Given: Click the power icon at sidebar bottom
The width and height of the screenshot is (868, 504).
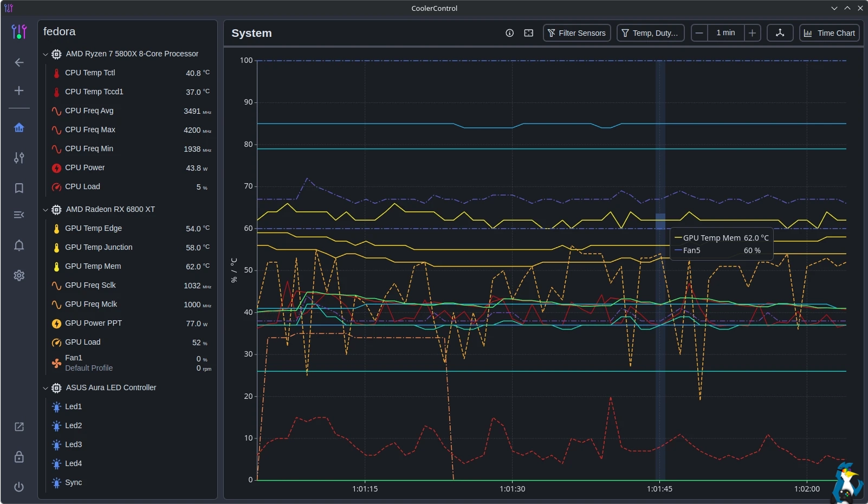Looking at the screenshot, I should coord(19,487).
